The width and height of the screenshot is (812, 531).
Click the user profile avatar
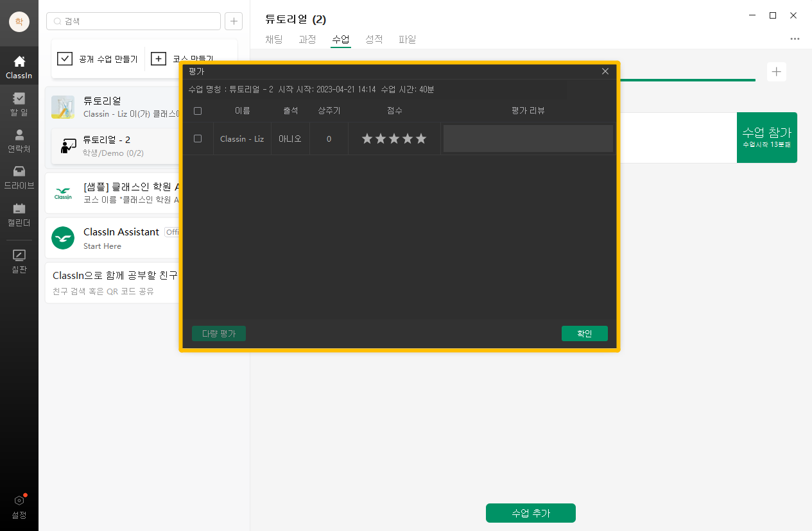point(19,21)
